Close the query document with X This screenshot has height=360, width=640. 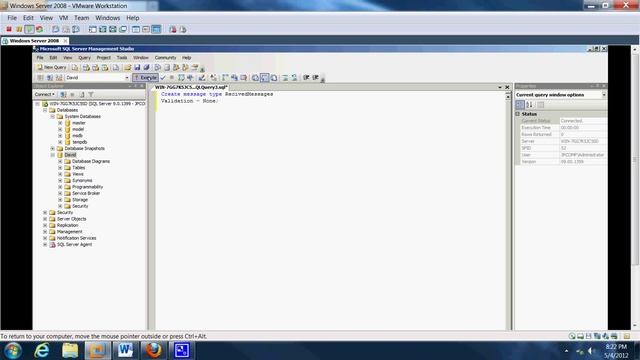(x=507, y=87)
